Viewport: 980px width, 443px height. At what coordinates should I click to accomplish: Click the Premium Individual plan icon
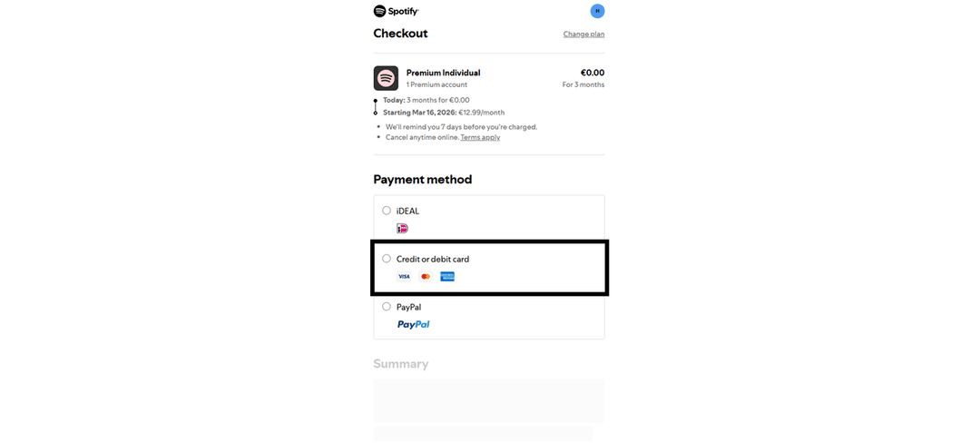386,78
